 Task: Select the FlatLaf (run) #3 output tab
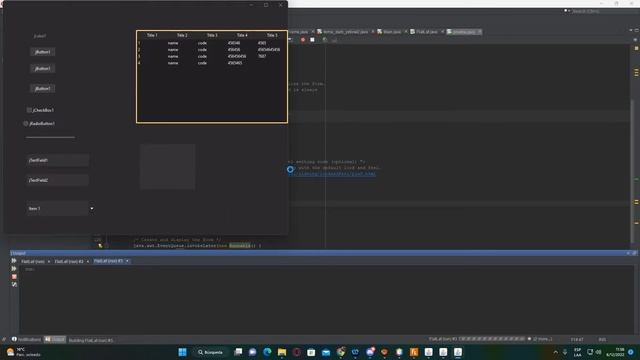(x=108, y=261)
